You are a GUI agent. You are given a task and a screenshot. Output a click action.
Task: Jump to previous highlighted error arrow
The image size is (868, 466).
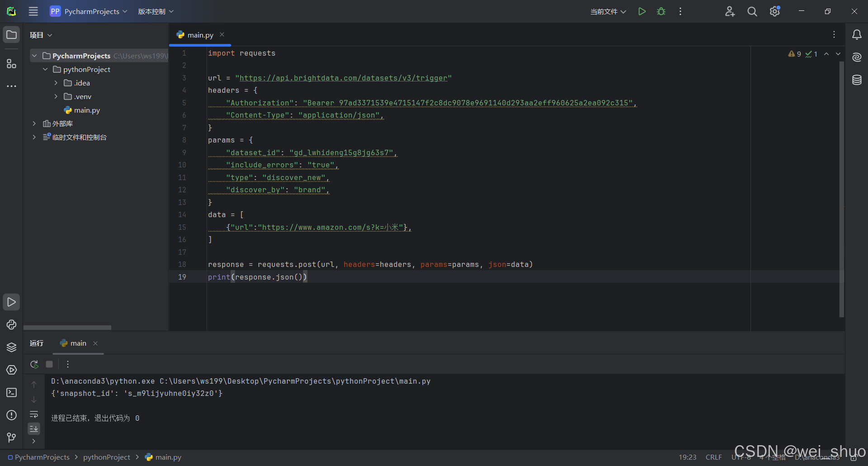click(x=826, y=54)
